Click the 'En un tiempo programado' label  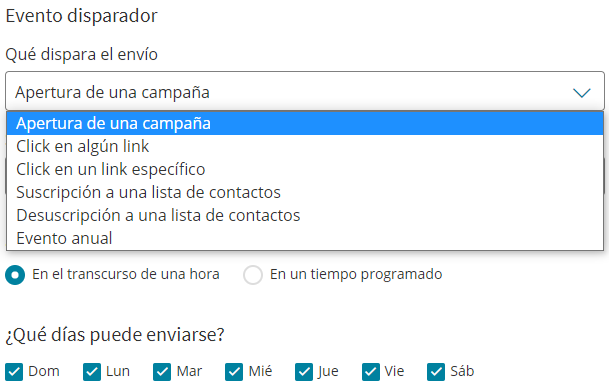(356, 274)
